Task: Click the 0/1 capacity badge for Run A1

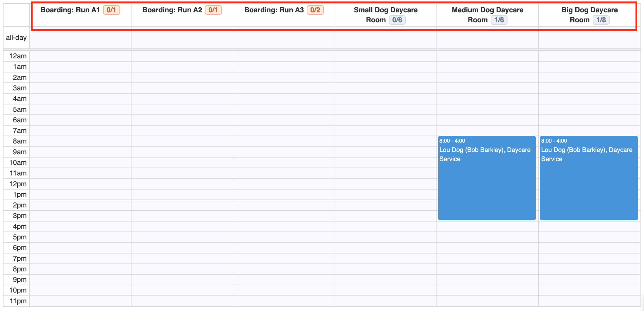Action: pos(111,10)
